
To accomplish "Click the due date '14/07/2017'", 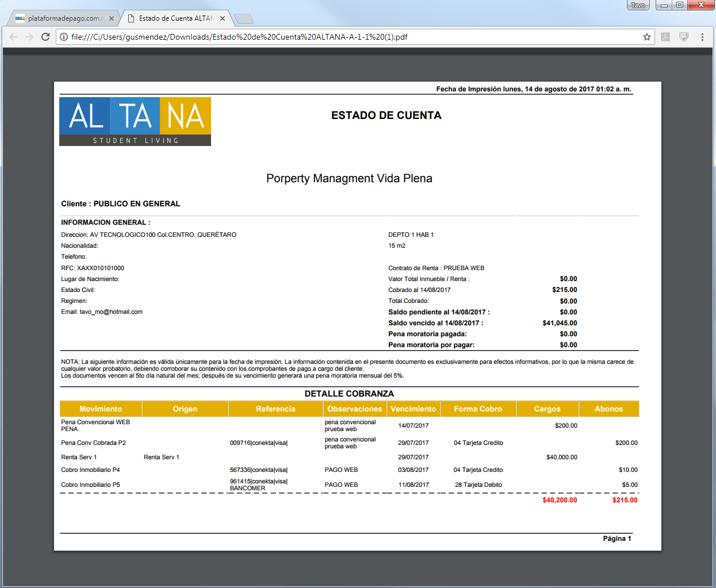I will (413, 425).
